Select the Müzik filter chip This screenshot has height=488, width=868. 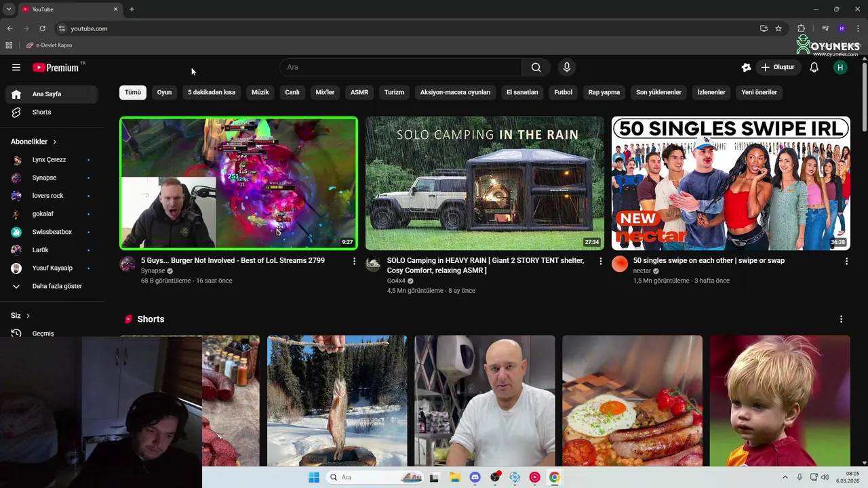(x=260, y=92)
